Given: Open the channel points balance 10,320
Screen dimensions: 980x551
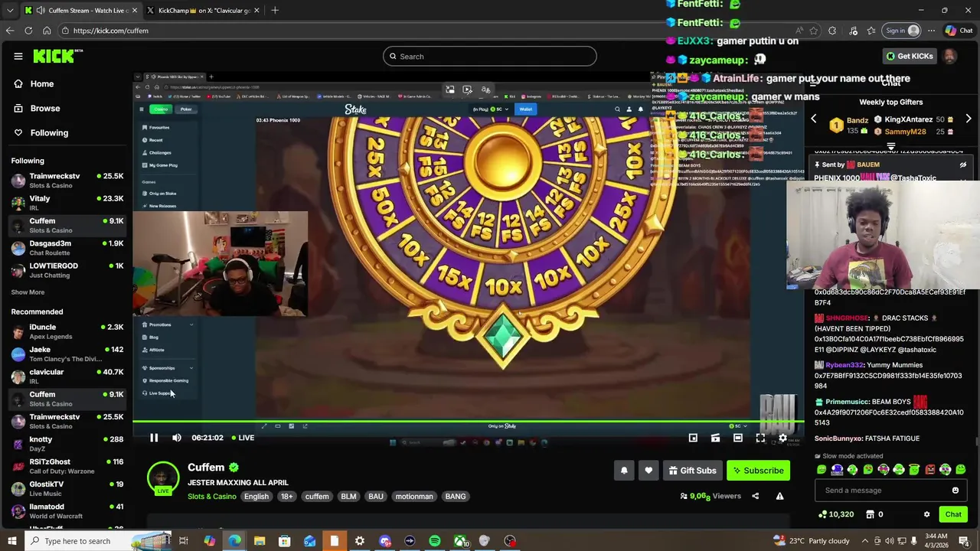Looking at the screenshot, I should 835,514.
